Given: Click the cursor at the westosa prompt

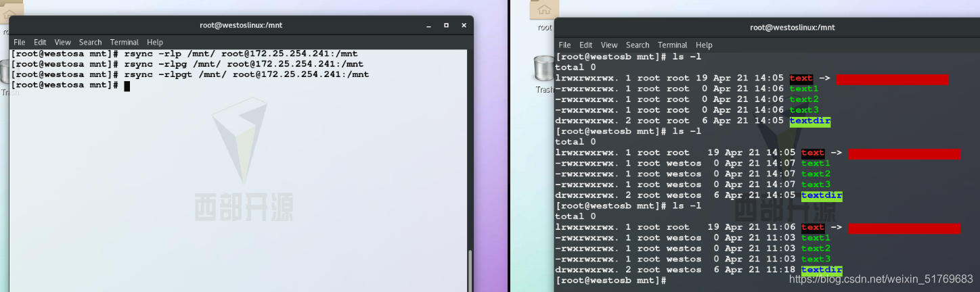Looking at the screenshot, I should tap(127, 85).
